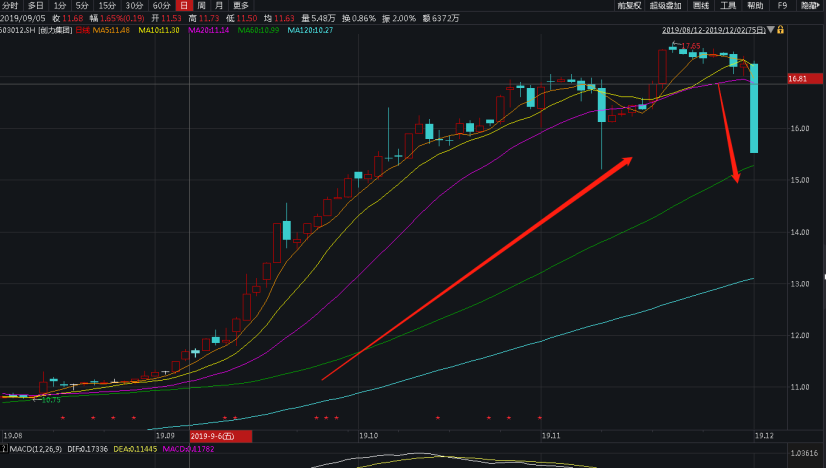Image resolution: width=826 pixels, height=468 pixels.
Task: Open the 帮助 help menu
Action: (755, 5)
